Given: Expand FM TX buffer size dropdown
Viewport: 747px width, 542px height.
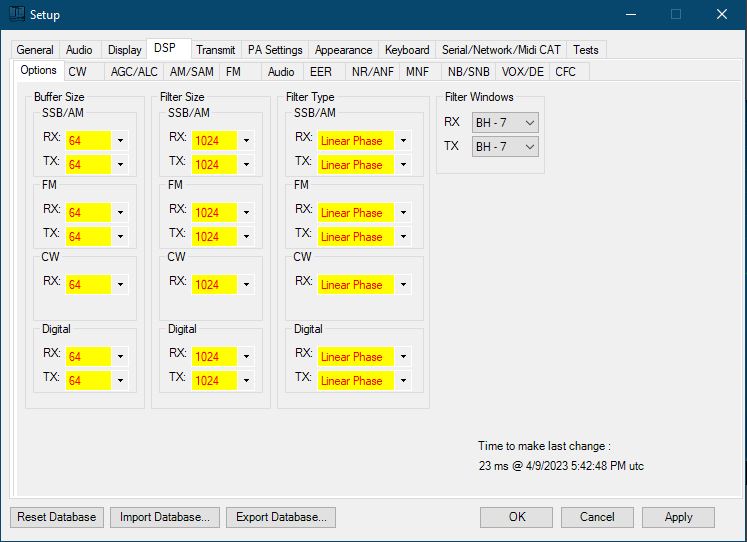Looking at the screenshot, I should pyautogui.click(x=120, y=237).
